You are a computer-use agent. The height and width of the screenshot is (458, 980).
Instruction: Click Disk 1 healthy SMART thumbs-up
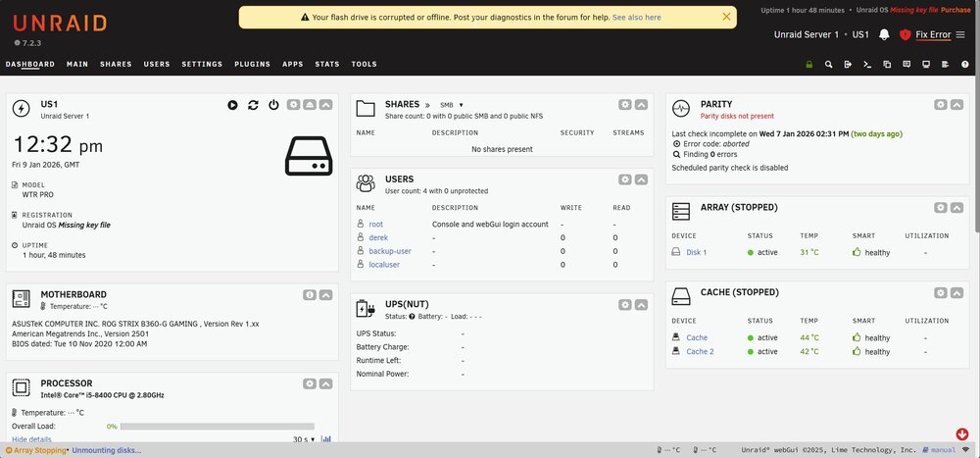[x=857, y=252]
